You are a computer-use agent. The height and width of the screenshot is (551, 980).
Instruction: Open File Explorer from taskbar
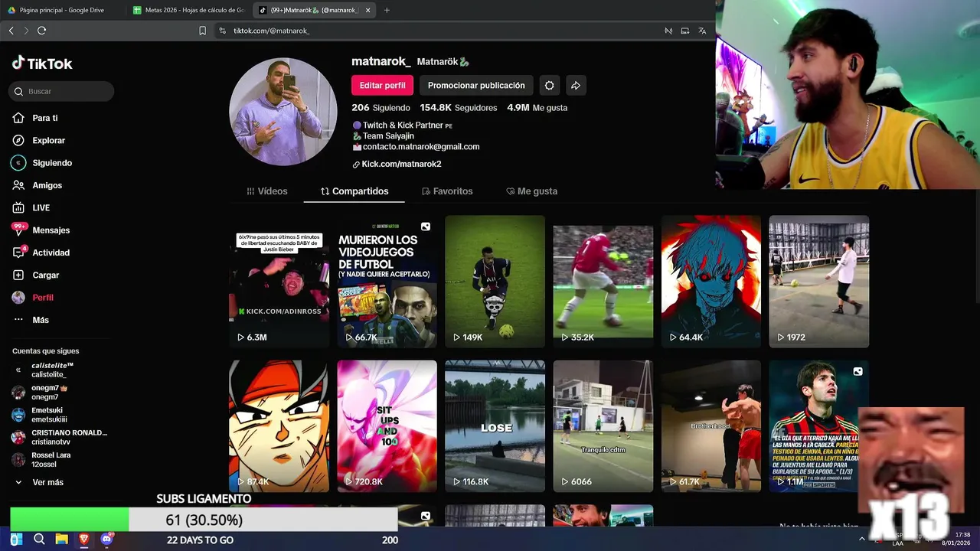(61, 540)
